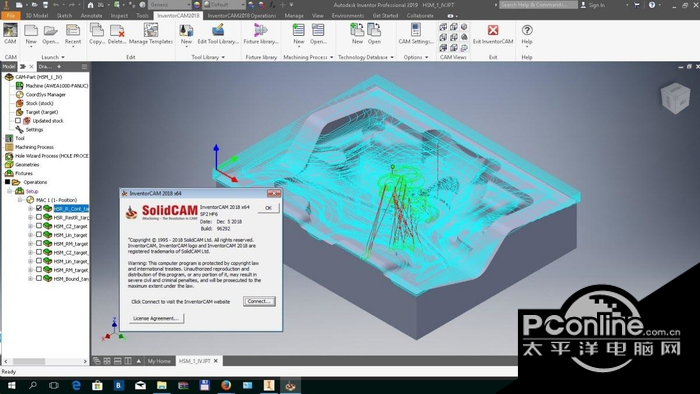This screenshot has width=700, height=394.
Task: Collapse the MAC 1 (1- Position) tree node
Action: (x=20, y=200)
